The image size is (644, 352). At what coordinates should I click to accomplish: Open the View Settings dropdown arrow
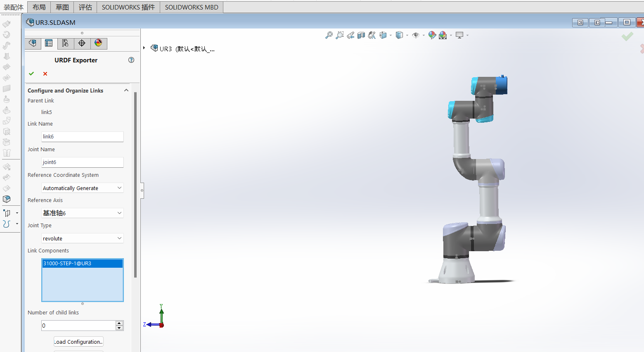(467, 36)
